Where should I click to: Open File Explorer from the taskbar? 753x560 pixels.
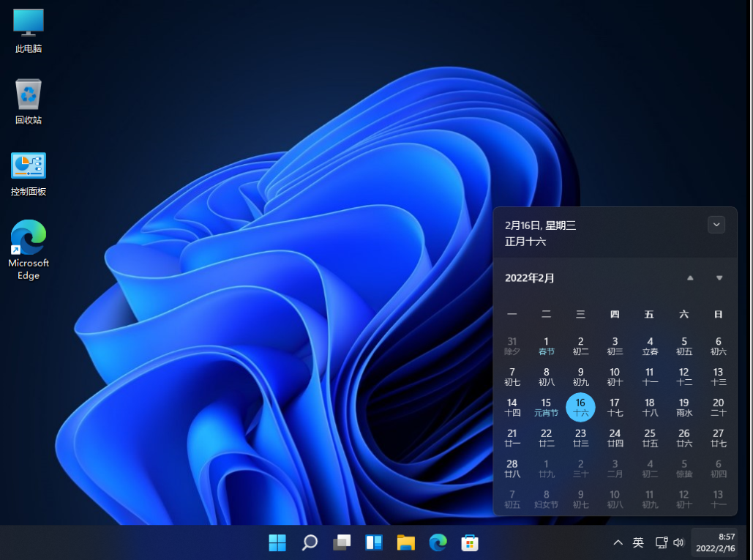pos(405,542)
